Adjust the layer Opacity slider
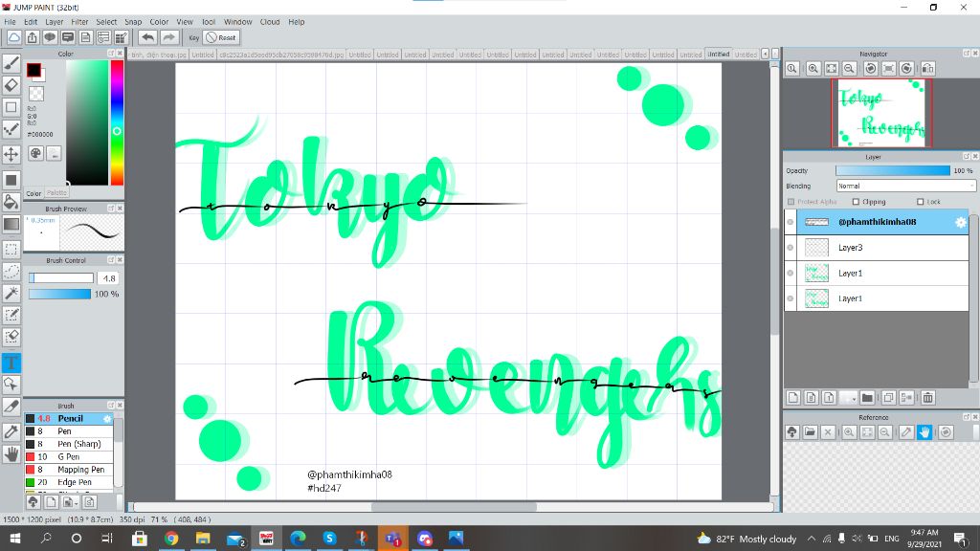 893,170
